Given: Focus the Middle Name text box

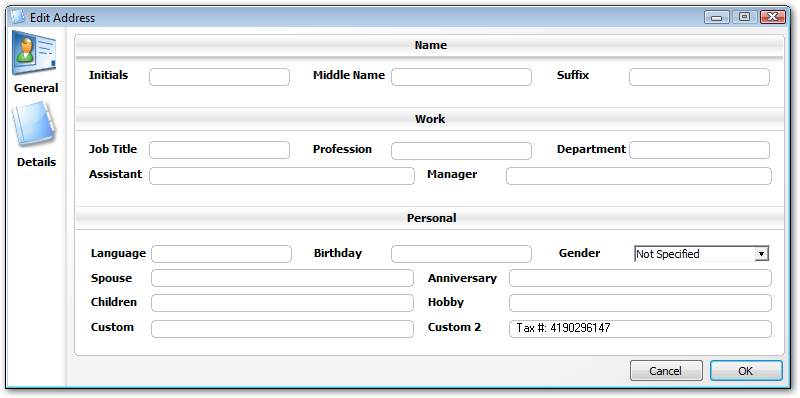Looking at the screenshot, I should click(x=461, y=77).
